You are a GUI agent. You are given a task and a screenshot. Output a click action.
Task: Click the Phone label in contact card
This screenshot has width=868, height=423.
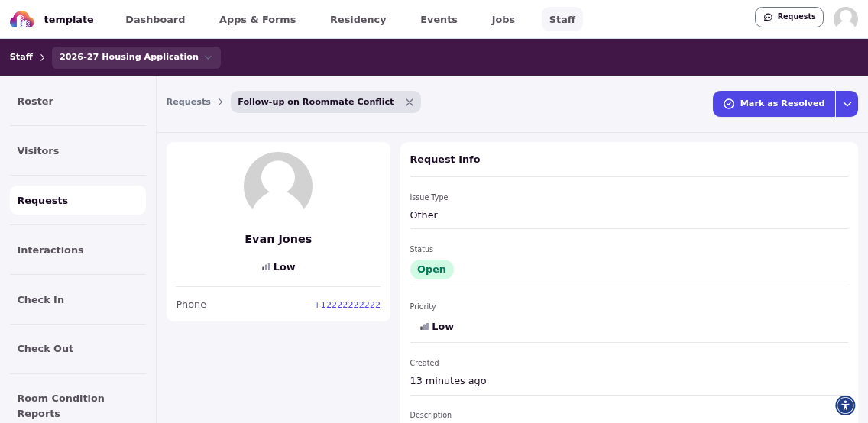[x=191, y=305]
